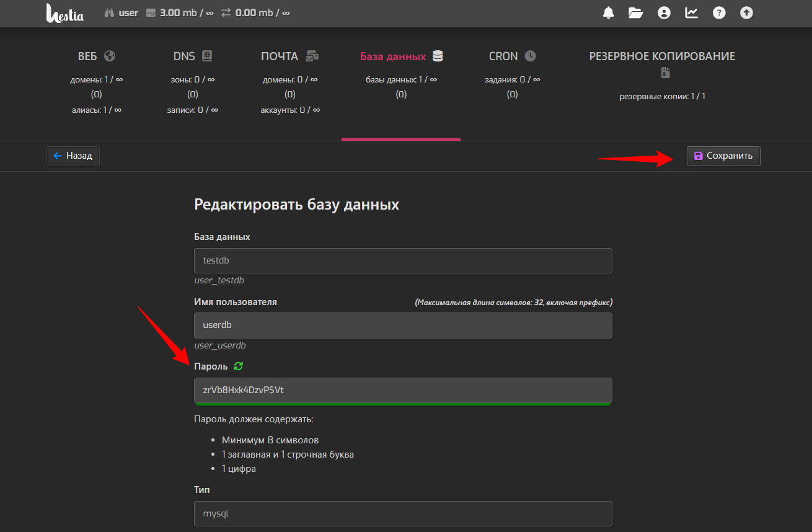This screenshot has width=812, height=532.
Task: Click the user_testdb hint text
Action: pyautogui.click(x=219, y=281)
